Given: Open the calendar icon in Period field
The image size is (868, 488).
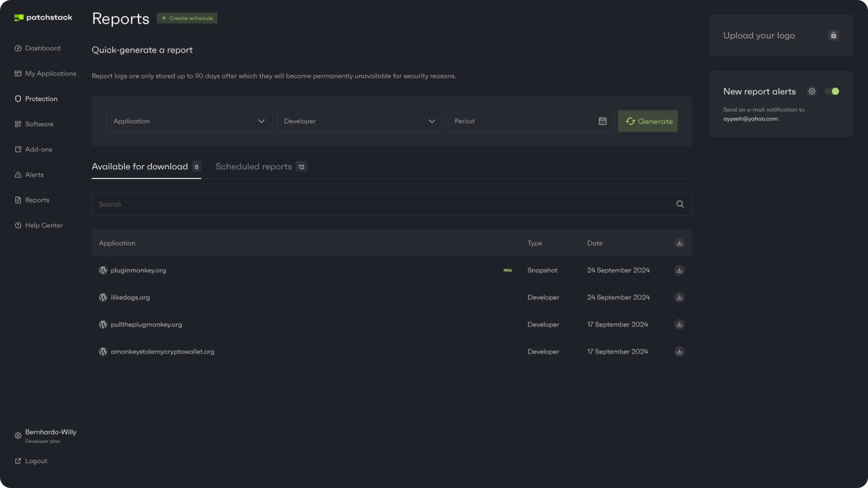Looking at the screenshot, I should (x=602, y=121).
